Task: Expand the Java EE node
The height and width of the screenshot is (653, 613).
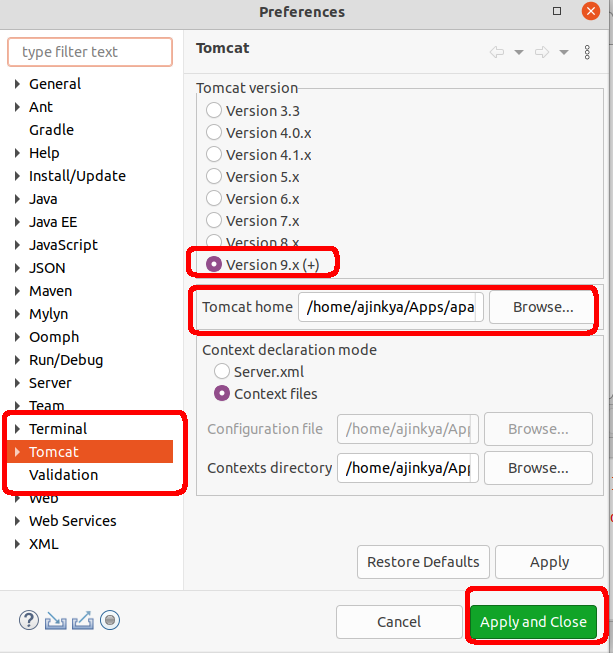Action: (17, 222)
